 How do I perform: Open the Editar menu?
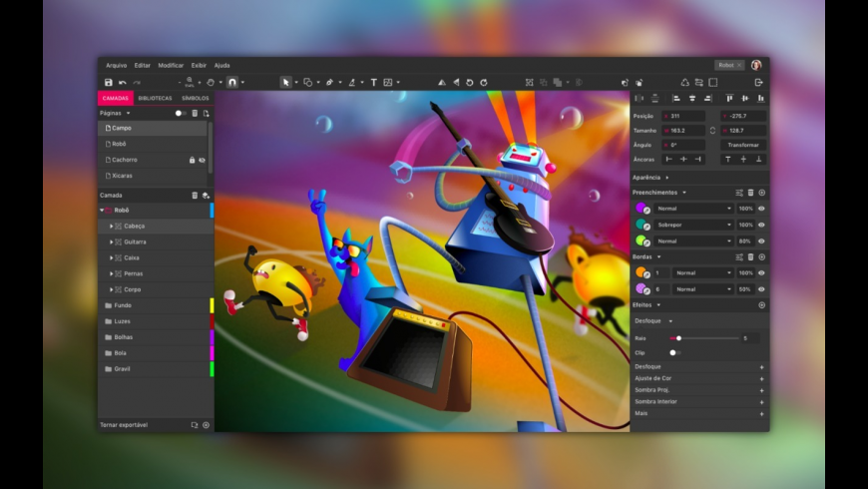143,65
